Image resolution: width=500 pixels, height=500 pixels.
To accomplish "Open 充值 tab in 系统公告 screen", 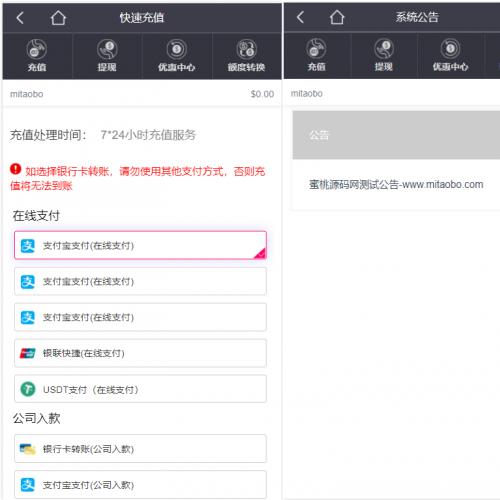I will pyautogui.click(x=316, y=55).
